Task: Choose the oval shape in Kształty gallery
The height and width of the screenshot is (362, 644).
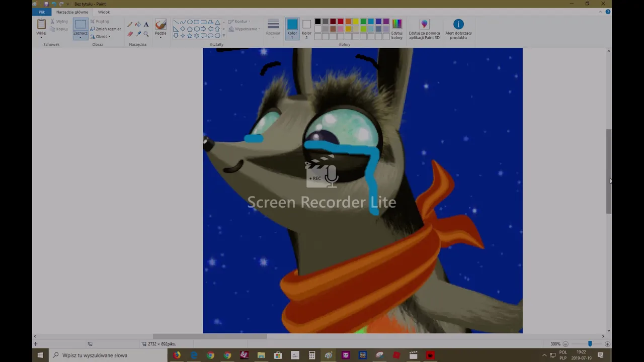Action: [x=190, y=22]
